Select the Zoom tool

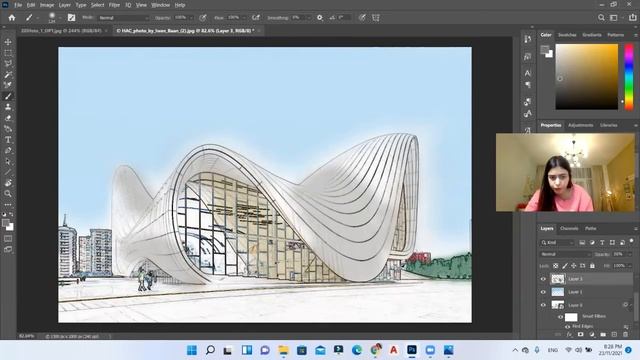(x=8, y=193)
